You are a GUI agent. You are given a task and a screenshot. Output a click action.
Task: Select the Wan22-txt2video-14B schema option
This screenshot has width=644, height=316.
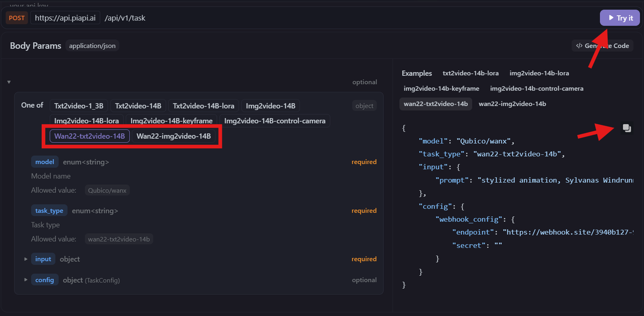tap(90, 136)
